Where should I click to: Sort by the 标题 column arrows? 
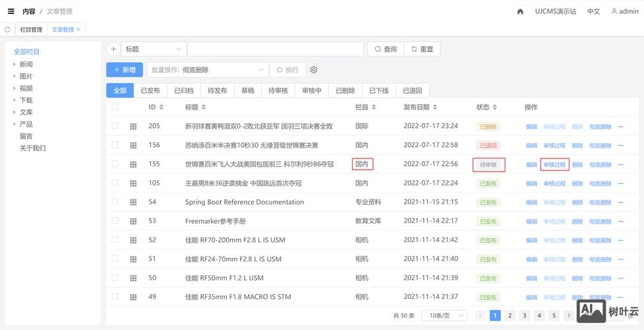203,108
